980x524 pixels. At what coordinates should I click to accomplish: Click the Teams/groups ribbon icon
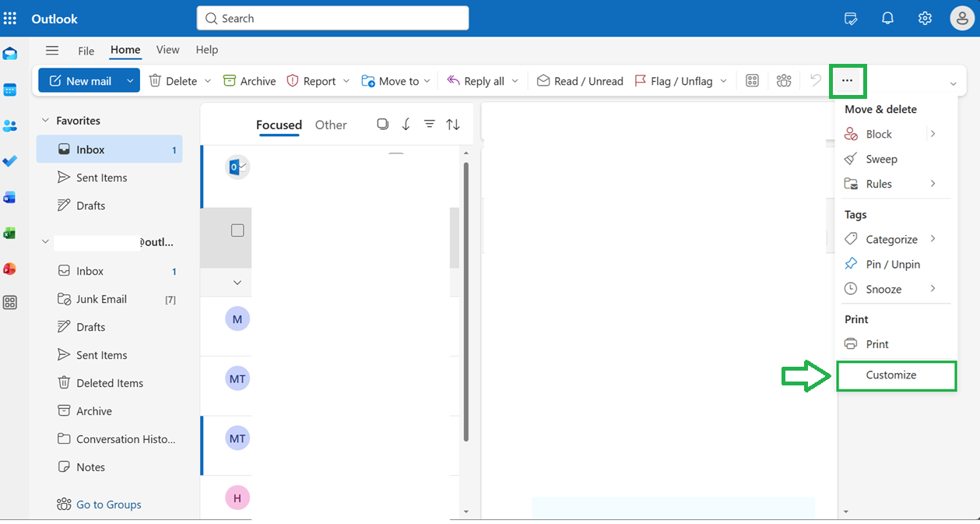[x=784, y=81]
